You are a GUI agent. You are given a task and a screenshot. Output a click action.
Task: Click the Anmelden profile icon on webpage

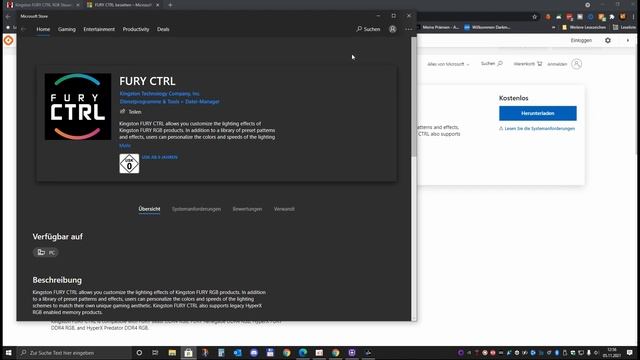coord(576,64)
